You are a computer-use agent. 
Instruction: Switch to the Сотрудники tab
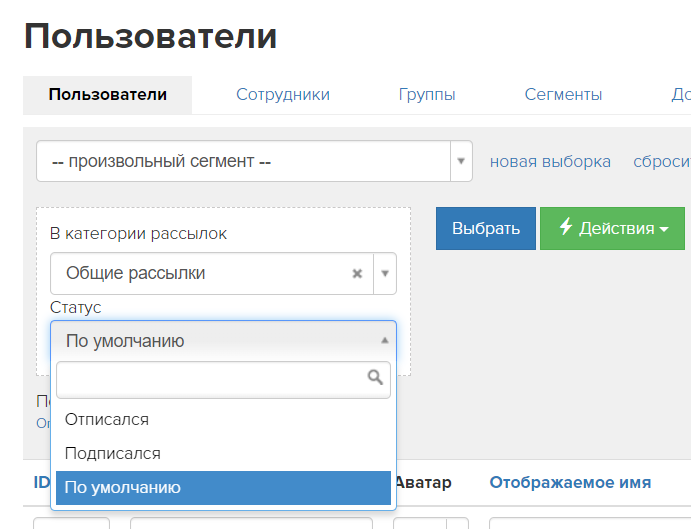(283, 95)
